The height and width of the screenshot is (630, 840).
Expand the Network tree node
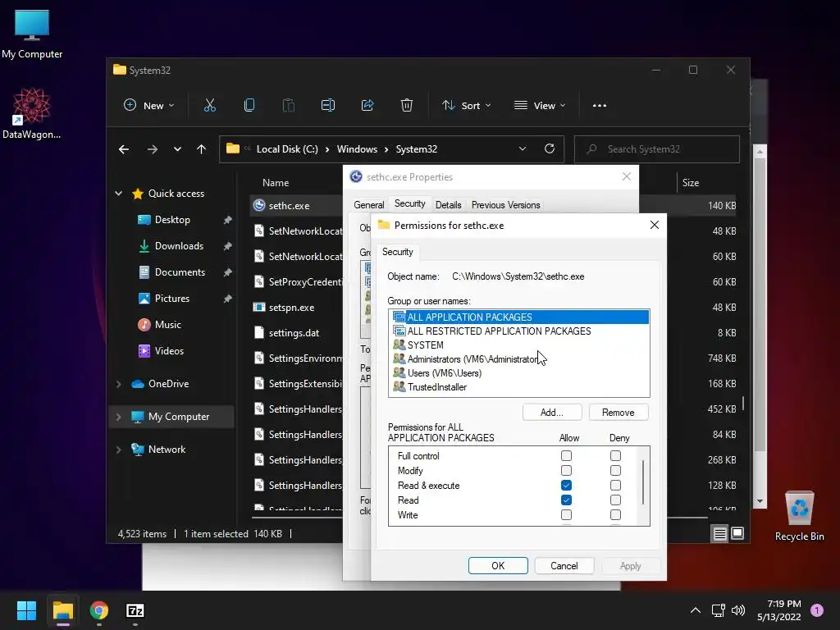(118, 450)
